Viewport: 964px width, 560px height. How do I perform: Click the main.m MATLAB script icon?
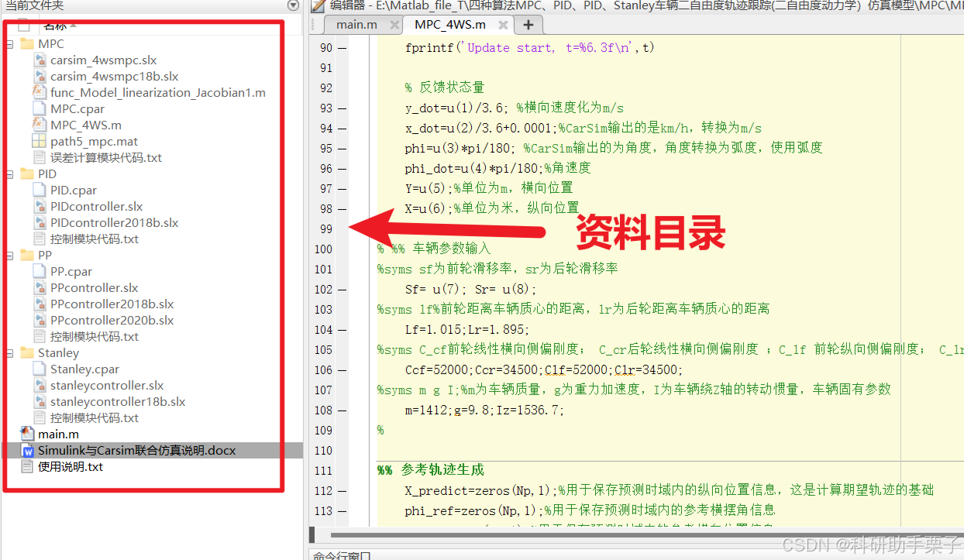point(27,434)
